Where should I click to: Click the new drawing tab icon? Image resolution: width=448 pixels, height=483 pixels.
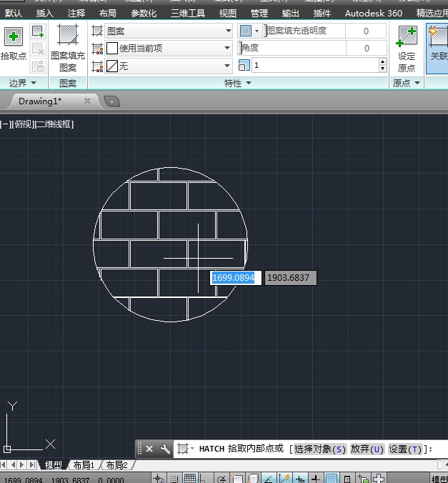pyautogui.click(x=111, y=101)
